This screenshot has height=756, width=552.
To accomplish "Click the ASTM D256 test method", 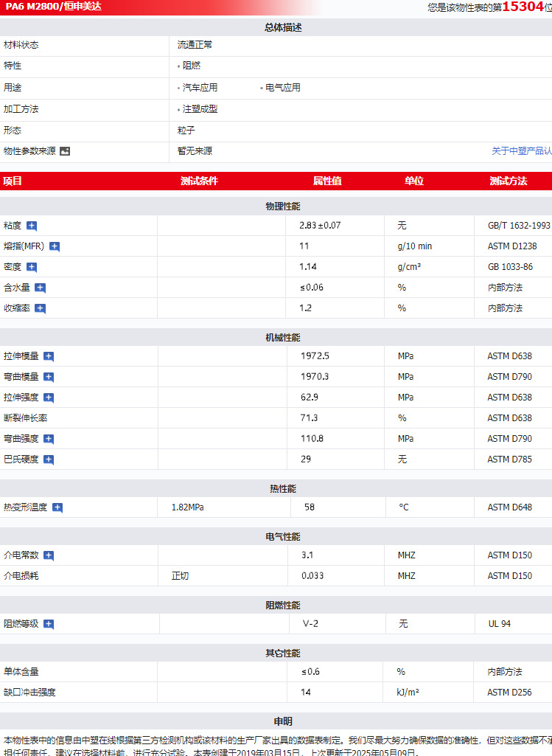I will tap(509, 693).
